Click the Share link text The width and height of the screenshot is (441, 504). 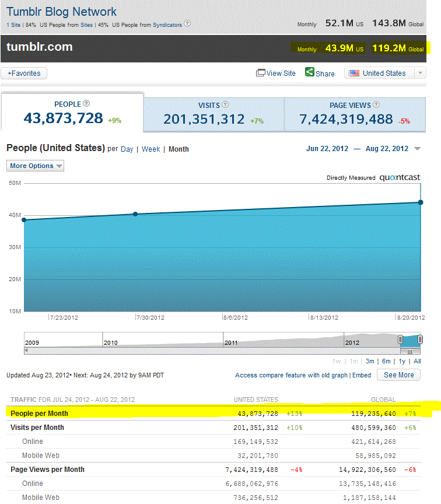coord(325,74)
